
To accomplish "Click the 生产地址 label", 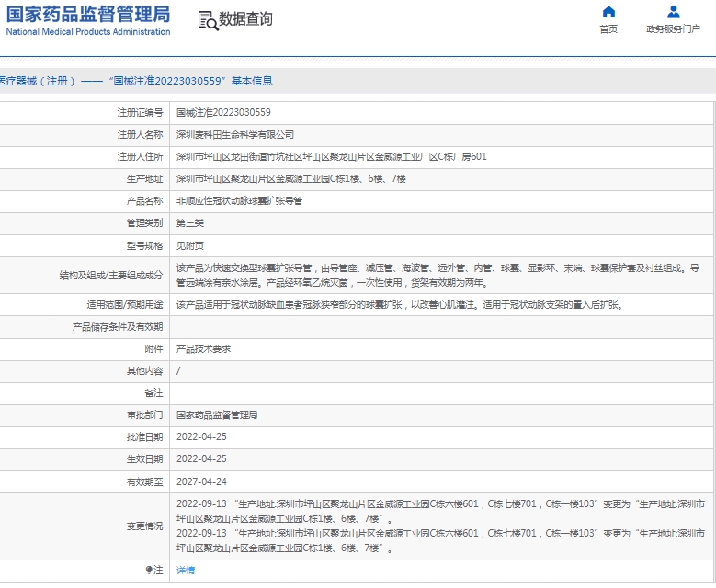I will [x=144, y=178].
